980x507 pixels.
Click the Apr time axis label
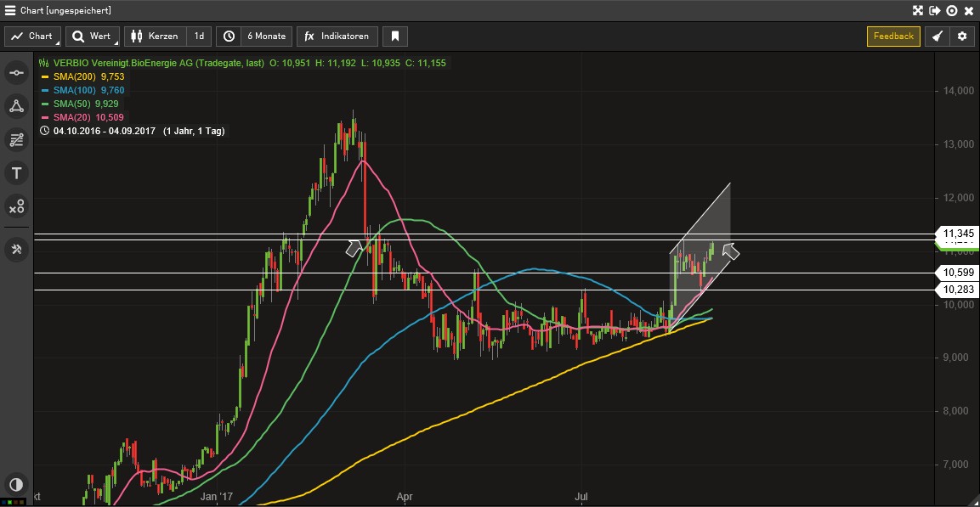405,498
